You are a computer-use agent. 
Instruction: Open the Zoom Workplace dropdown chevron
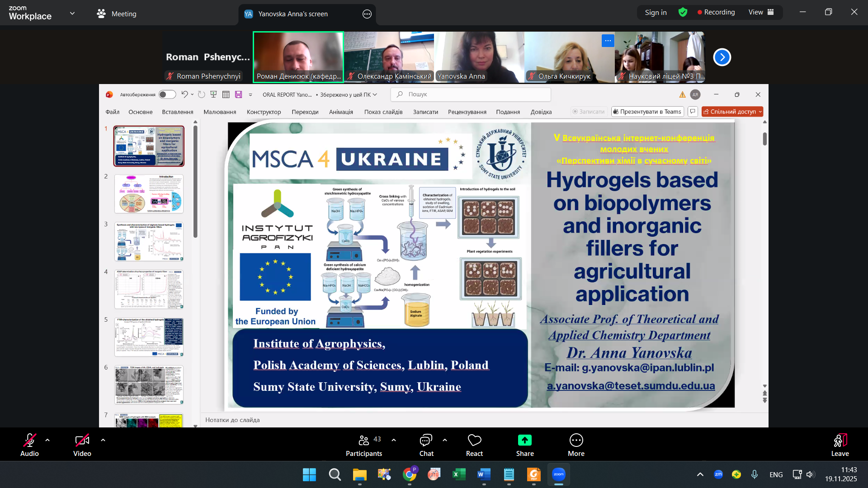pos(72,14)
